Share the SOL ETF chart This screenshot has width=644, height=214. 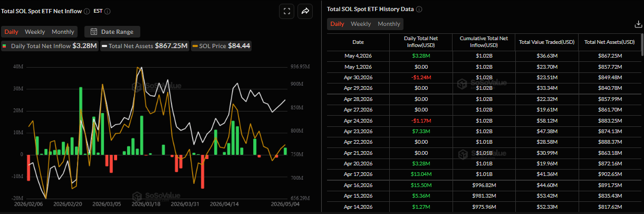pyautogui.click(x=305, y=11)
